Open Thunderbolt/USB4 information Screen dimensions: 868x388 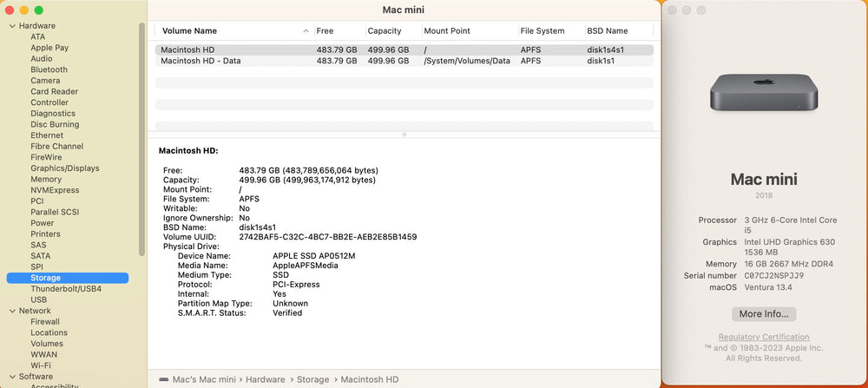point(66,289)
